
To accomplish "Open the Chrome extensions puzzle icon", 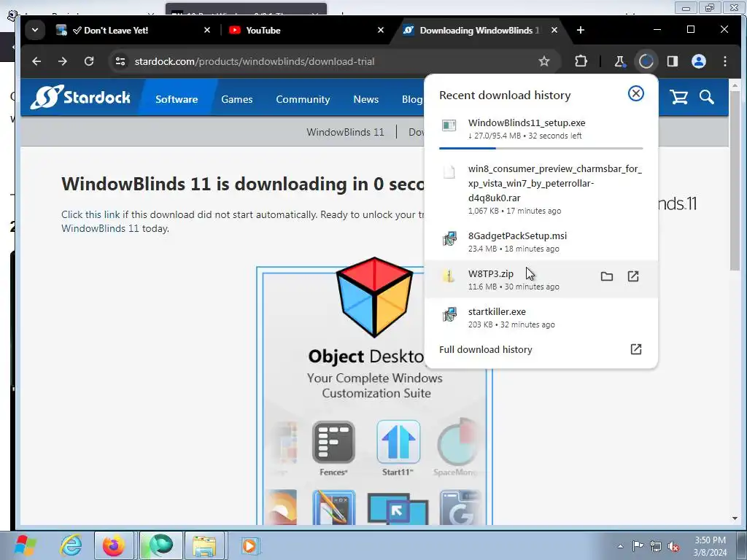I will point(581,61).
